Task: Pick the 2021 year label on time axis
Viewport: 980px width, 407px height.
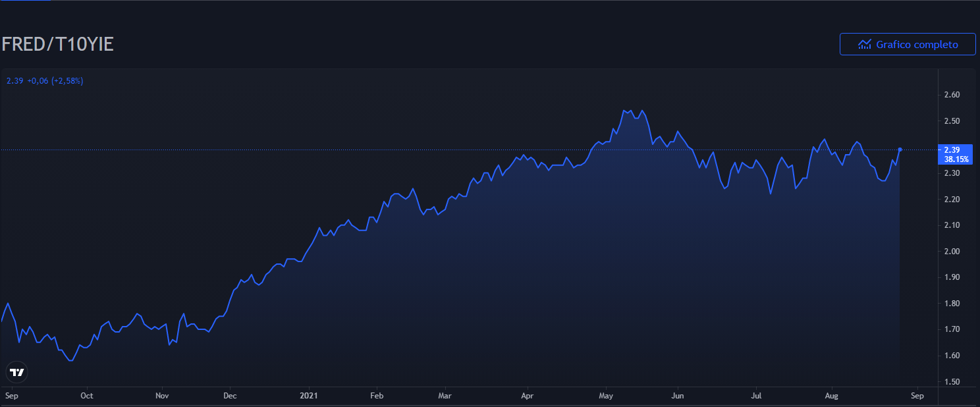Action: [309, 396]
